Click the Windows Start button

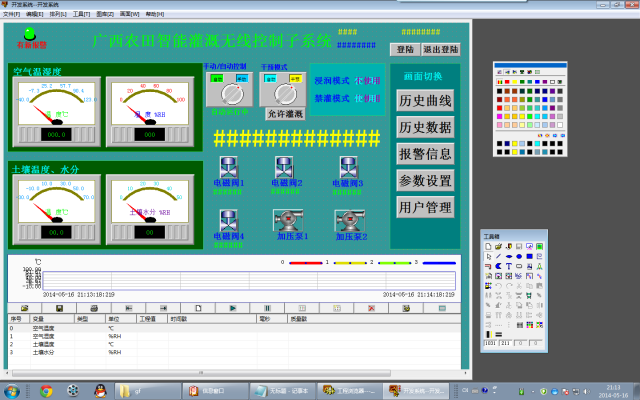point(11,391)
